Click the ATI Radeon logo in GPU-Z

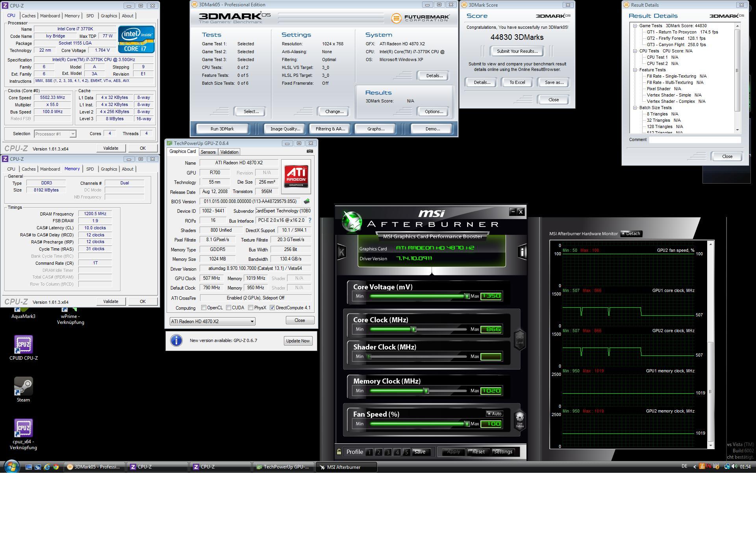coord(296,176)
